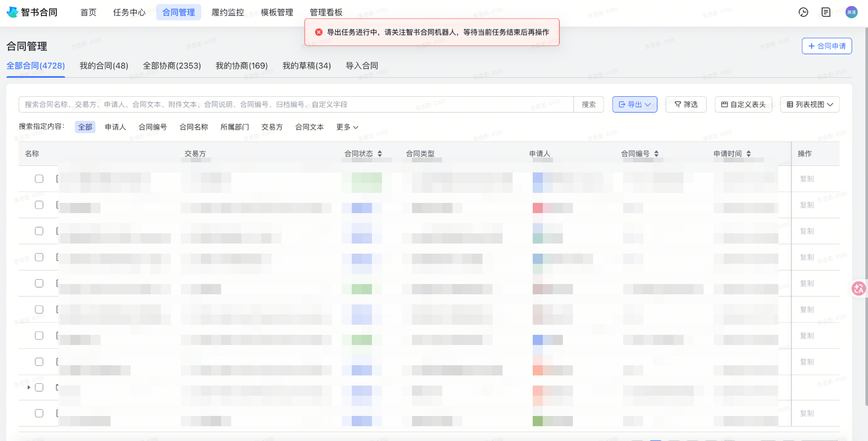Tick the fourth row checkbox
This screenshot has height=441, width=868.
click(39, 257)
